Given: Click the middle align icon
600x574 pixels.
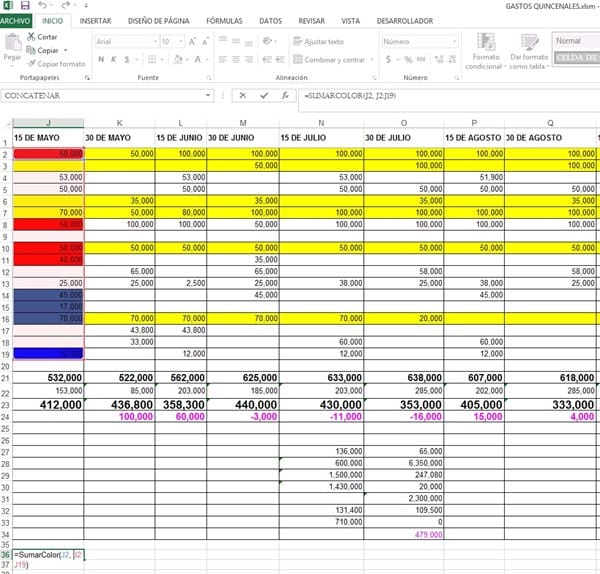Looking at the screenshot, I should [x=236, y=41].
